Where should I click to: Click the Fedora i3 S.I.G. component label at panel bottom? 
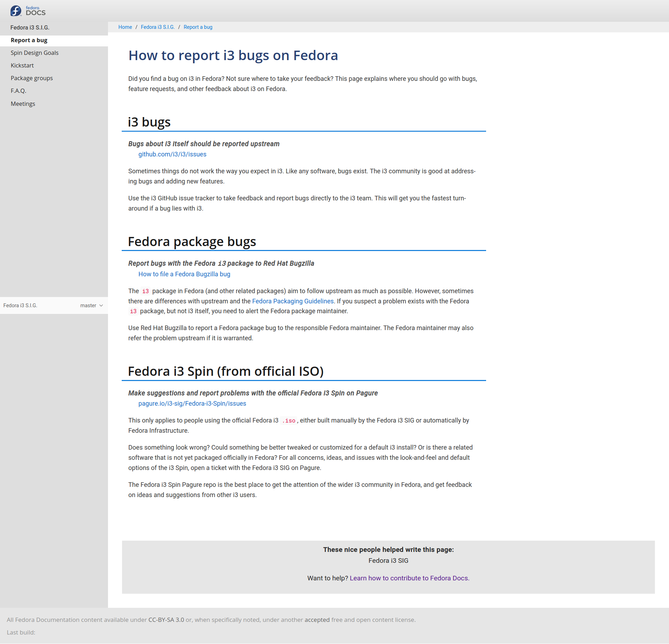(x=20, y=305)
